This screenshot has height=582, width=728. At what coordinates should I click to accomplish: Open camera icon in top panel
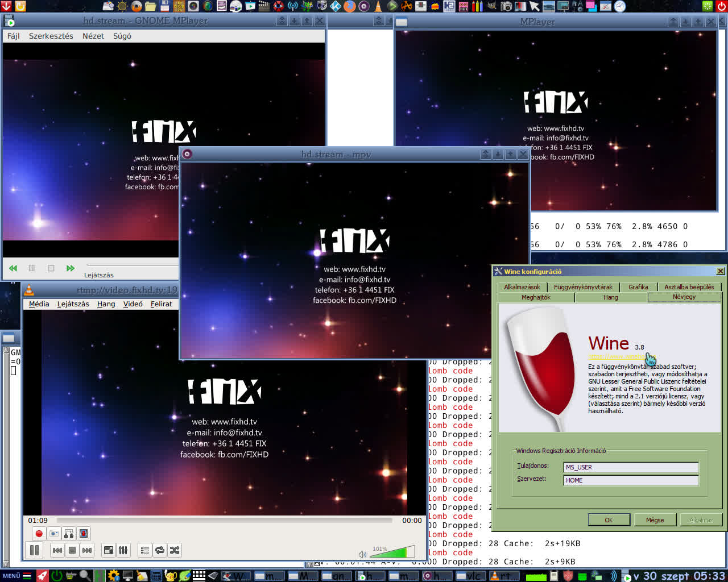[506, 6]
